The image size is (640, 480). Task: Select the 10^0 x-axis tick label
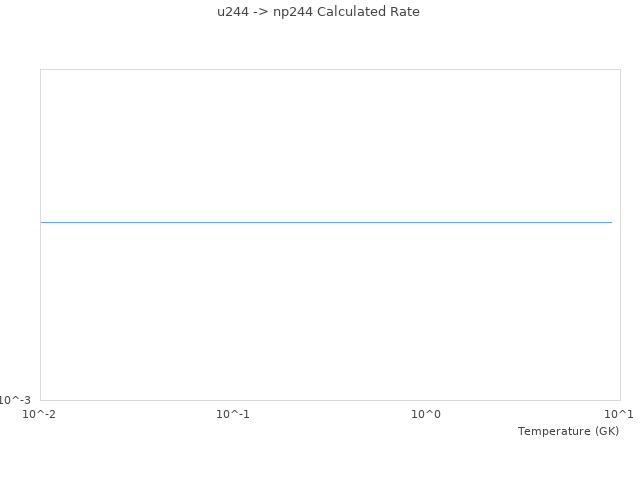pos(426,414)
